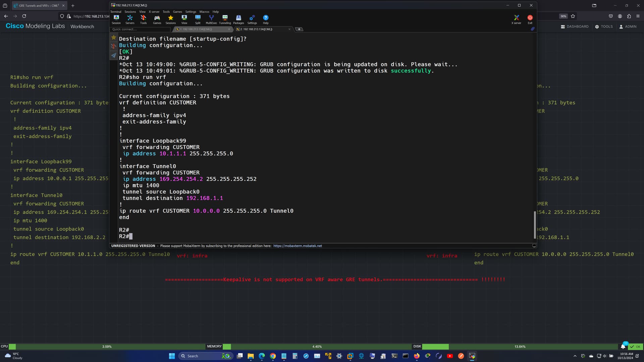644x362 pixels.
Task: Open File Explorer from the taskbar
Action: [x=251, y=356]
